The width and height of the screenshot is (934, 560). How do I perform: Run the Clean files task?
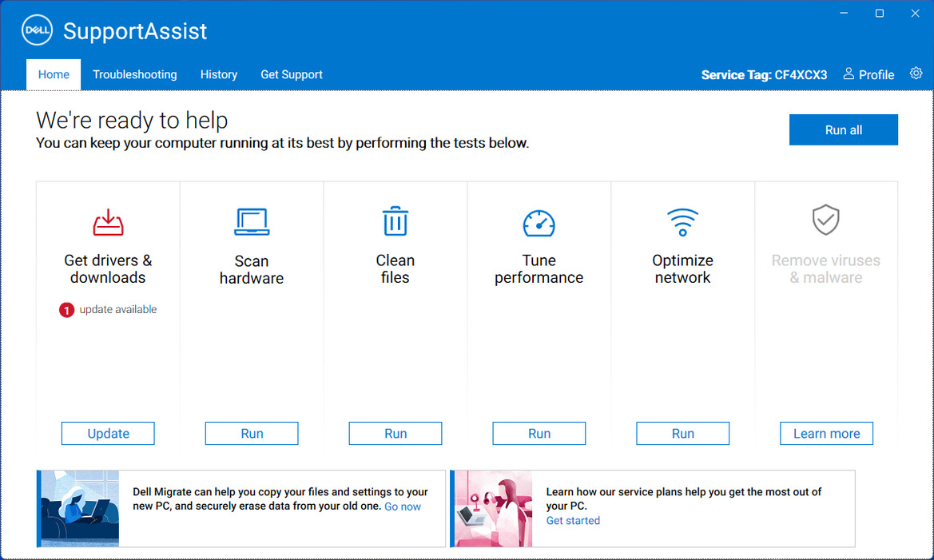[395, 434]
